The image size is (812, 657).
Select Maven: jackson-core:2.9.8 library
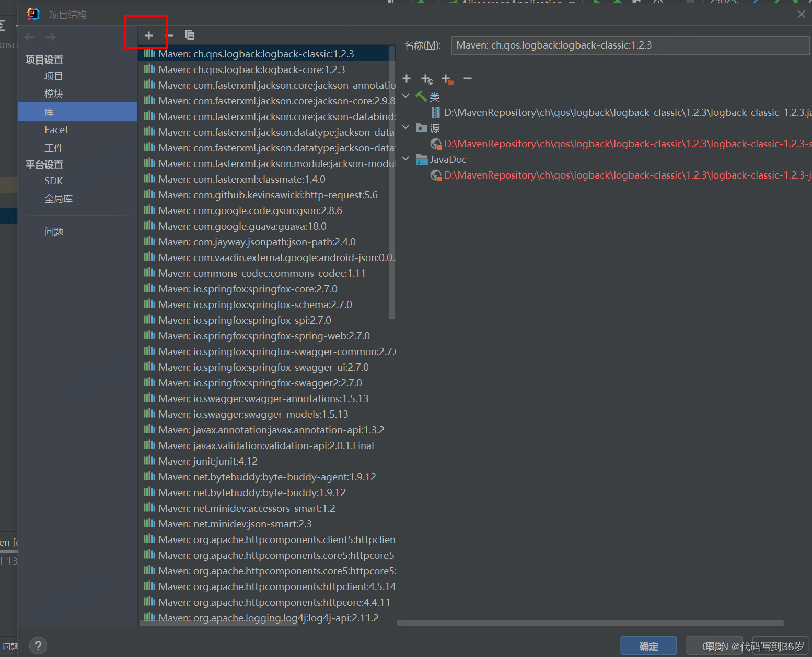tap(266, 101)
